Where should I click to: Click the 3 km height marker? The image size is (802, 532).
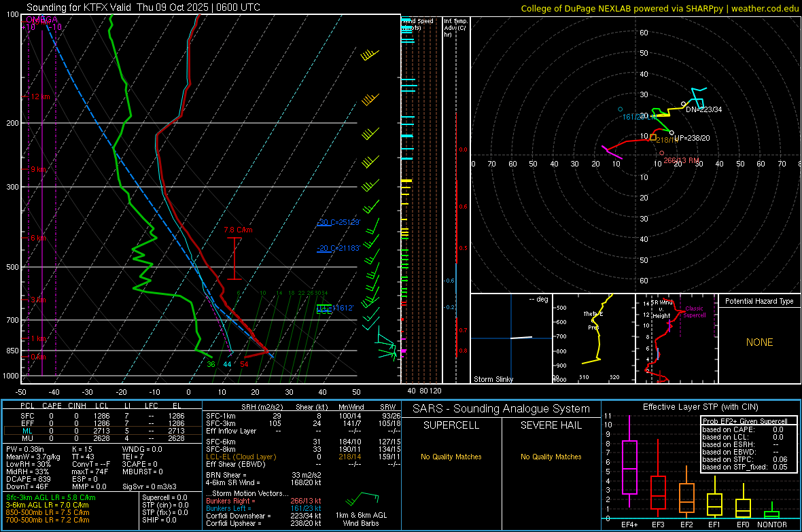click(x=38, y=300)
